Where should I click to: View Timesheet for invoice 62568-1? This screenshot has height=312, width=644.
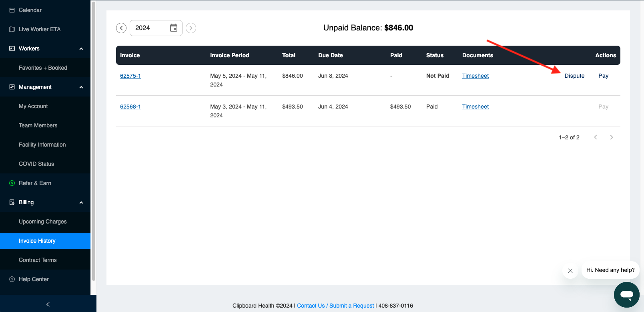coord(475,107)
